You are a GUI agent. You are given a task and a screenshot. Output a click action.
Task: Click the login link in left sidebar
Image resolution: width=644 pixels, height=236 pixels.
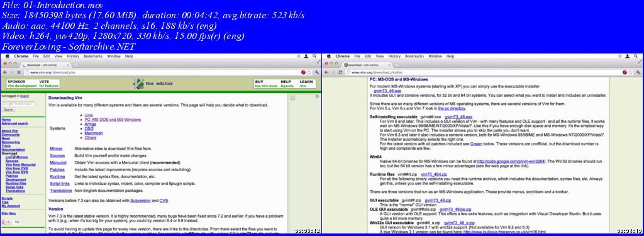pyautogui.click(x=25, y=96)
